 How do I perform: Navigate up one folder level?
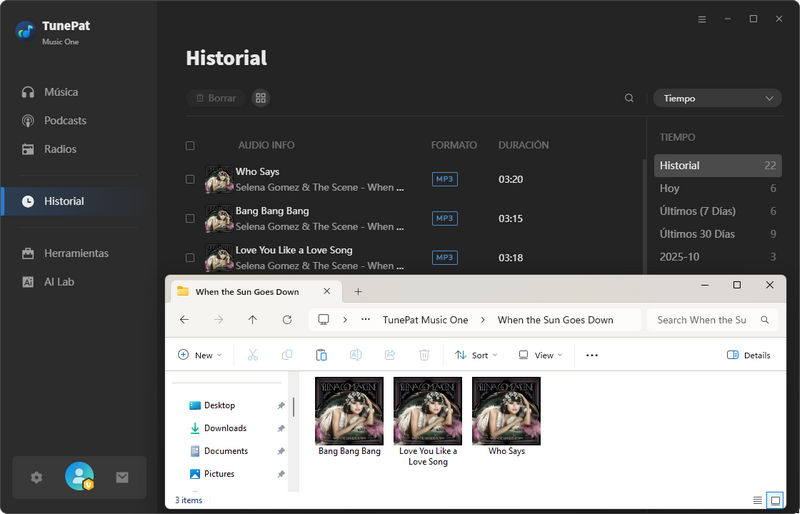click(252, 320)
